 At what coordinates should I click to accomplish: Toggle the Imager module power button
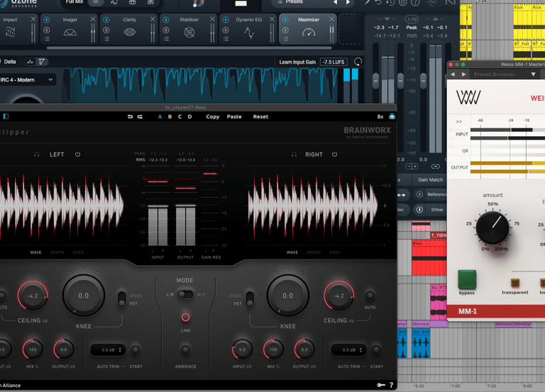pos(47,20)
